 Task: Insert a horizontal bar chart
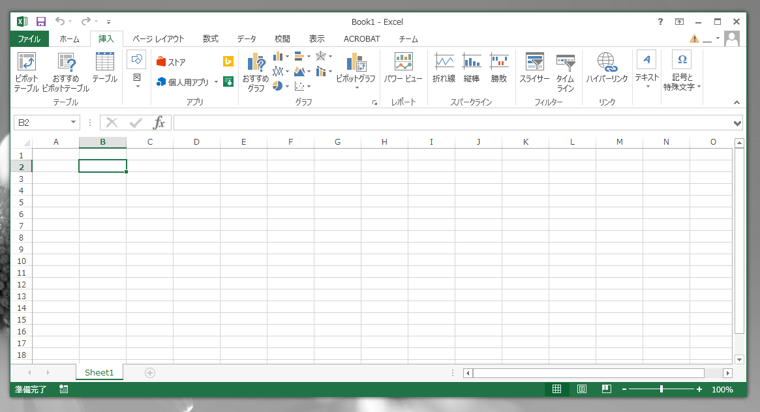coord(302,57)
